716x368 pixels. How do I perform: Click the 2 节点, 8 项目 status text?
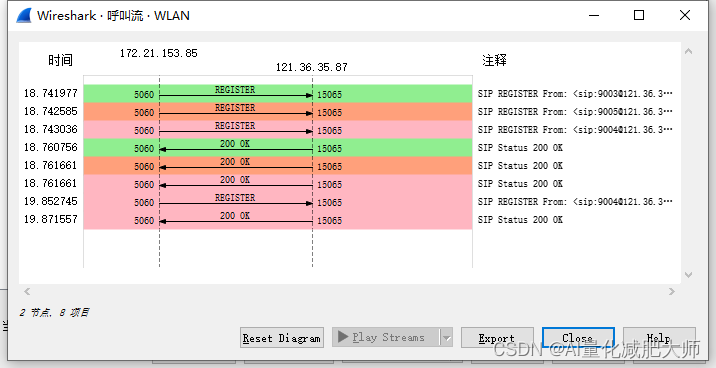click(54, 313)
